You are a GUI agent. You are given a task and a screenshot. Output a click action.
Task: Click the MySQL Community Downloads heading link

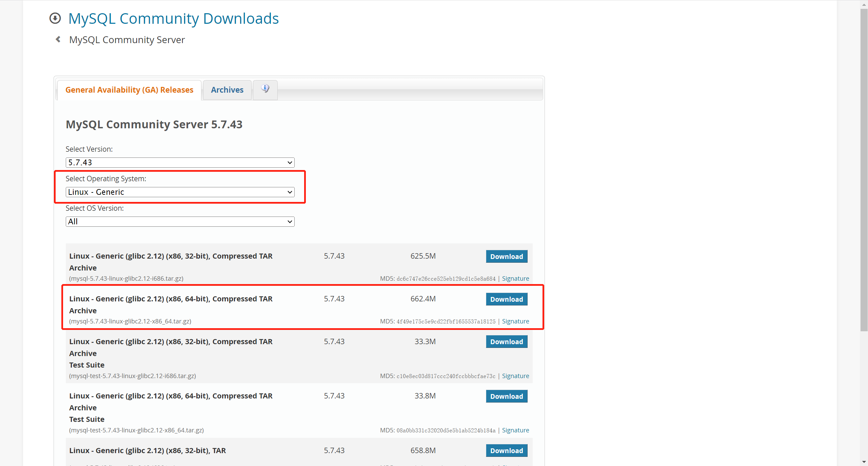(173, 19)
